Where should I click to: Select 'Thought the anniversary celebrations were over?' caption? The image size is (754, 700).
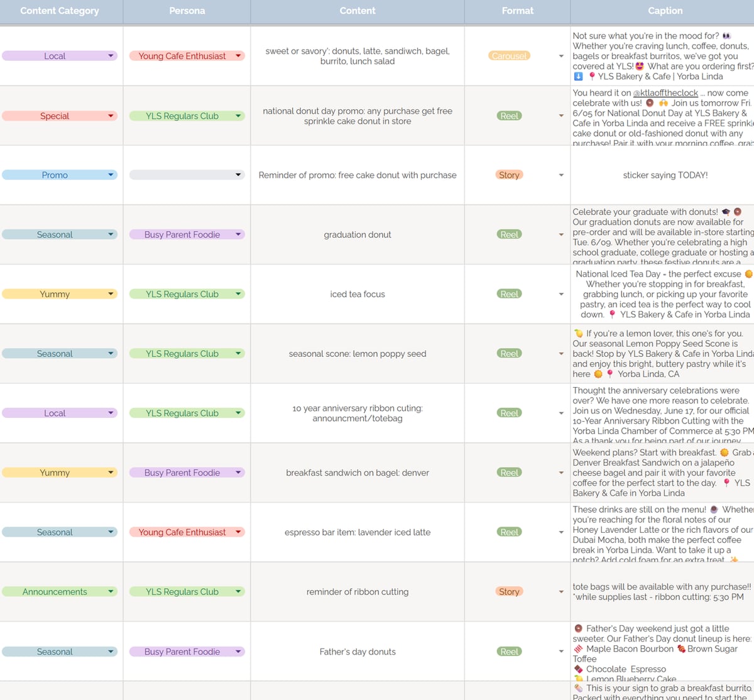[x=663, y=413]
